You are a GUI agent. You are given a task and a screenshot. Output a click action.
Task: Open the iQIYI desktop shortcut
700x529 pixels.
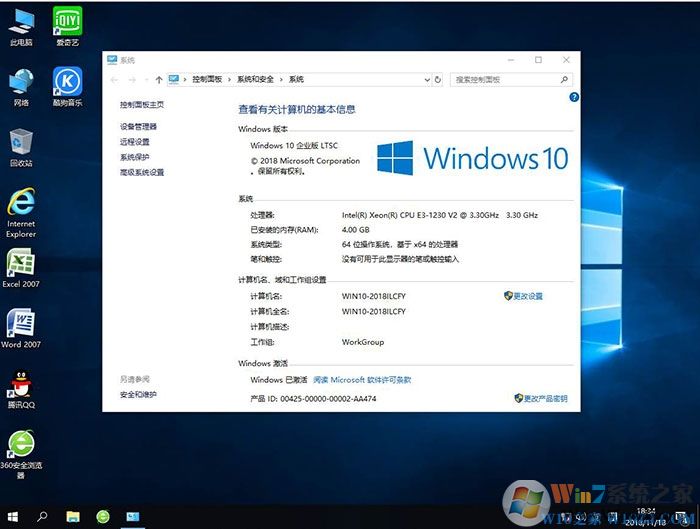(x=67, y=20)
